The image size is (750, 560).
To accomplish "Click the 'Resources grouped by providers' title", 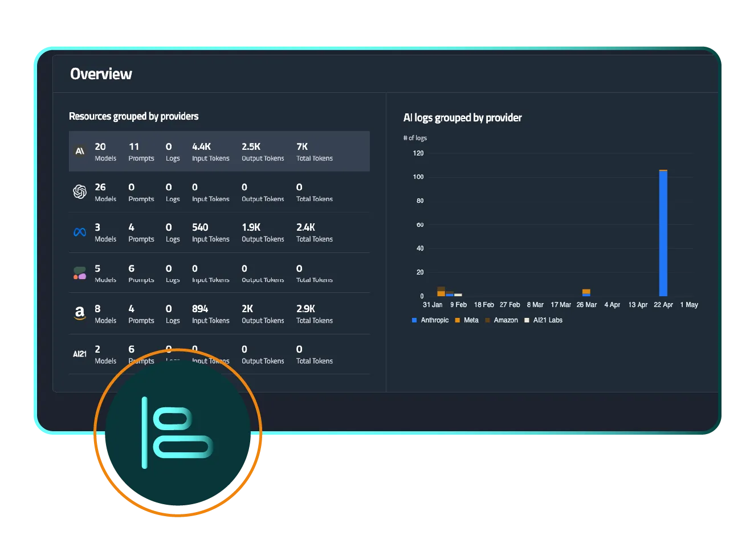I will coord(134,116).
